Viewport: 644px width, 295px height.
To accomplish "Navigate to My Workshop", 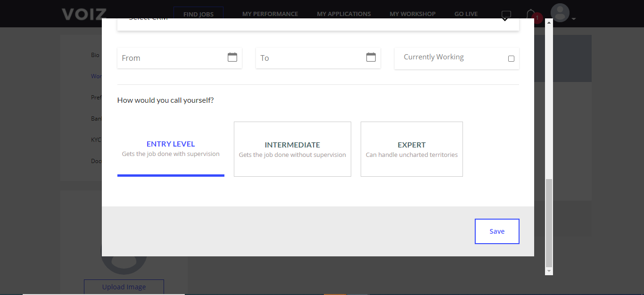I will 413,14.
